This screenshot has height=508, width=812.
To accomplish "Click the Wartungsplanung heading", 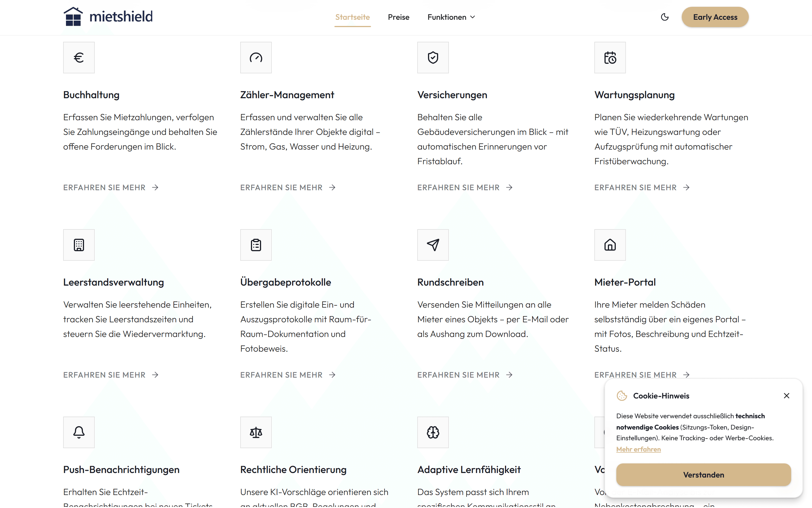I will coord(634,95).
